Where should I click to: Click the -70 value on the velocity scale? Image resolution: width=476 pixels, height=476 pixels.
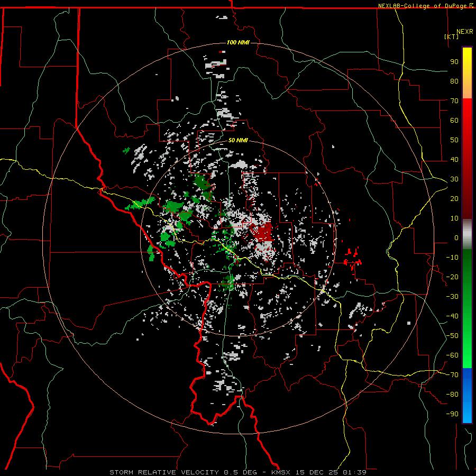[452, 375]
